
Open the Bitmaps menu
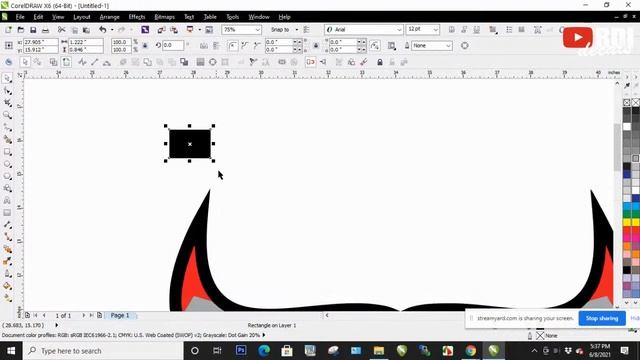pos(164,17)
